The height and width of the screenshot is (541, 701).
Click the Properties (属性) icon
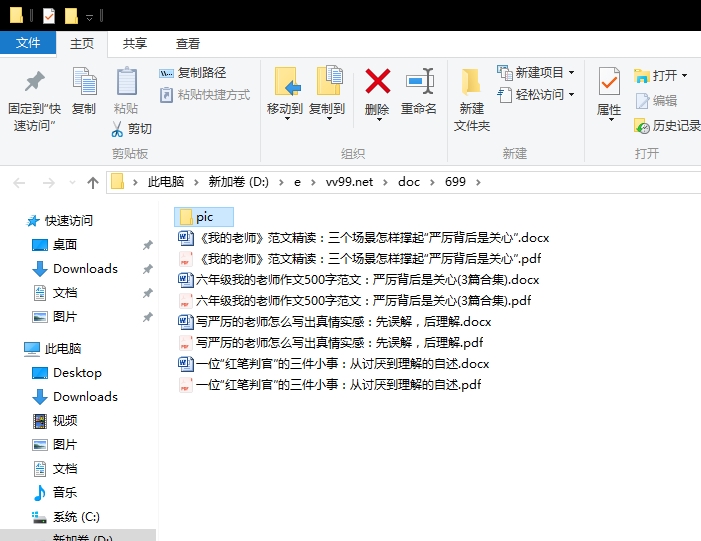609,81
